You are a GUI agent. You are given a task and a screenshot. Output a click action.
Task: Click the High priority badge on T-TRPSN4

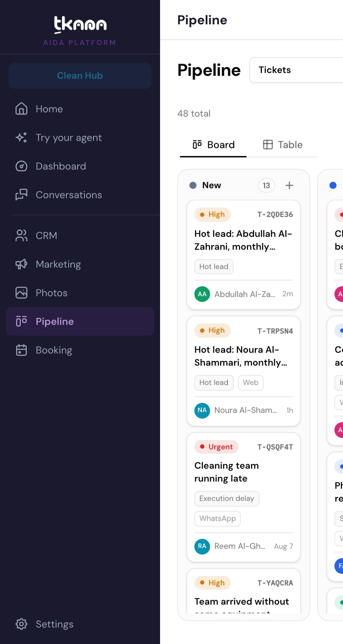(213, 330)
